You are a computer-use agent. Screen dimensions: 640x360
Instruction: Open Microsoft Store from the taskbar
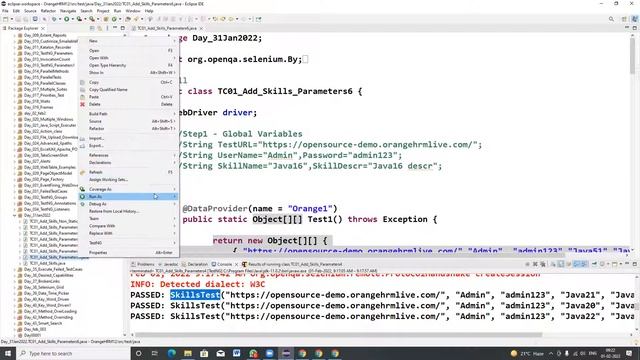[x=204, y=353]
